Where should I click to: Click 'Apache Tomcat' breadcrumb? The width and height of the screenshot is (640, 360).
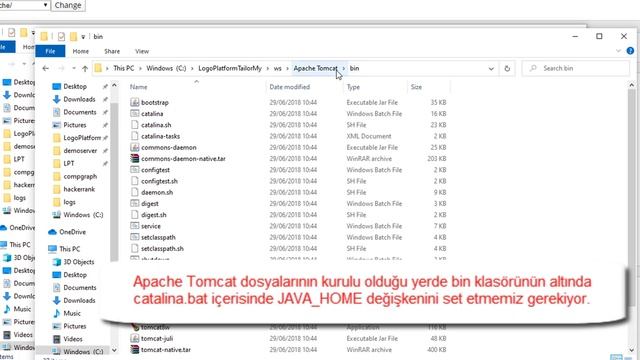tap(316, 68)
